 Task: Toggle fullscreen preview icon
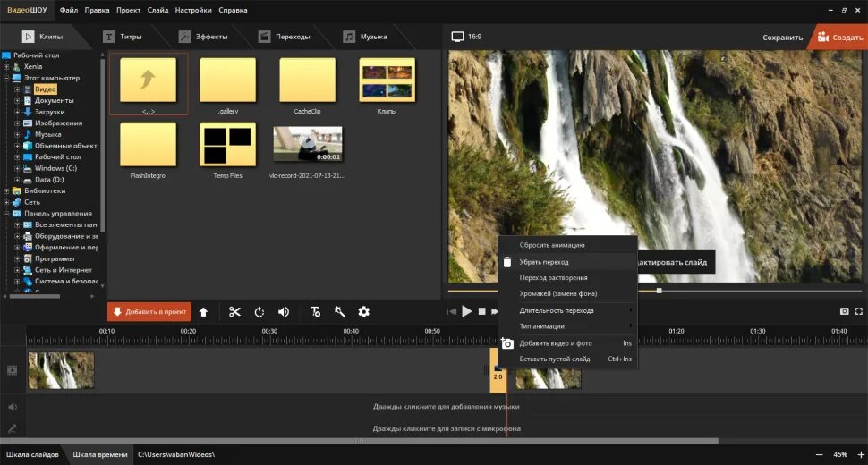(x=858, y=311)
